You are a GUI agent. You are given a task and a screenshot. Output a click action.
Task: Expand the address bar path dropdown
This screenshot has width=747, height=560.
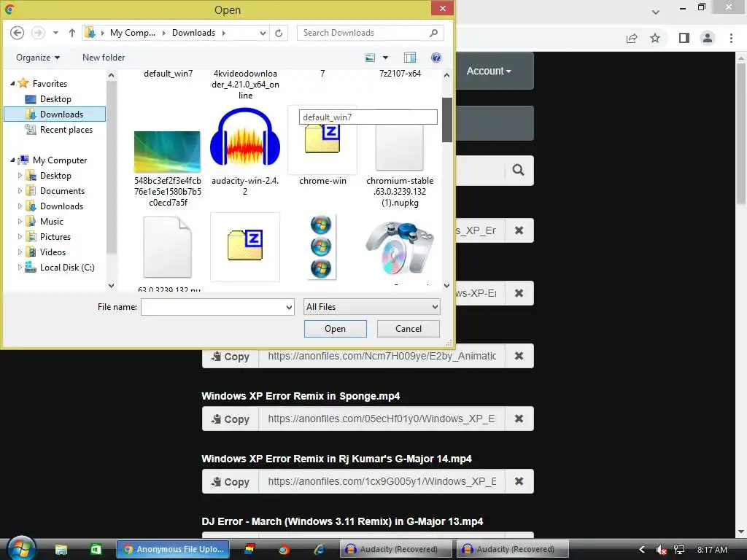point(263,33)
